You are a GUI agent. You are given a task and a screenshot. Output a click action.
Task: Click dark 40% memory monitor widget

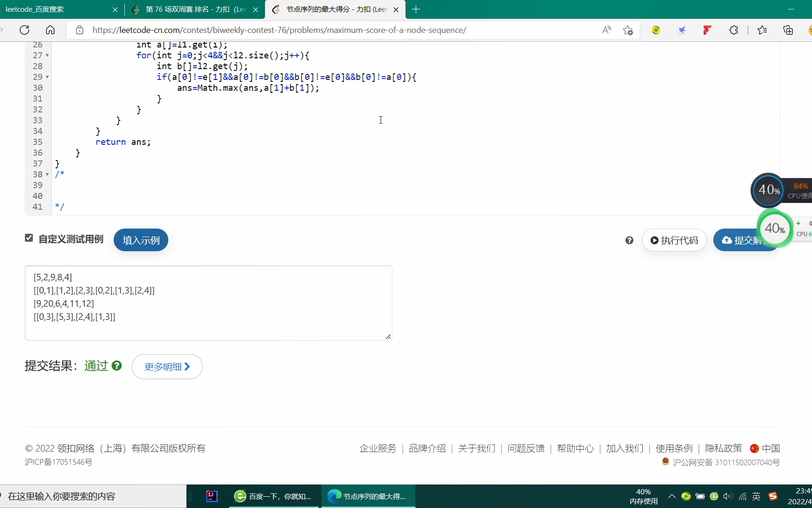coord(768,190)
